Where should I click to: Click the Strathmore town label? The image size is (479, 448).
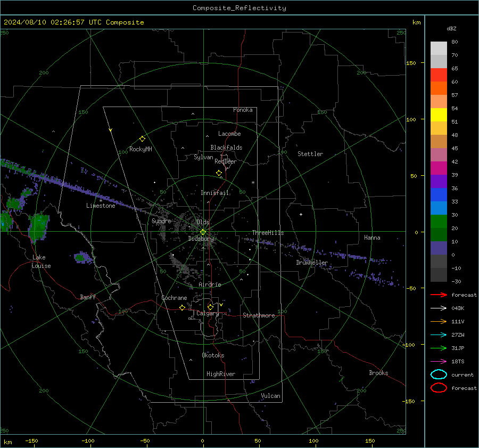click(259, 315)
